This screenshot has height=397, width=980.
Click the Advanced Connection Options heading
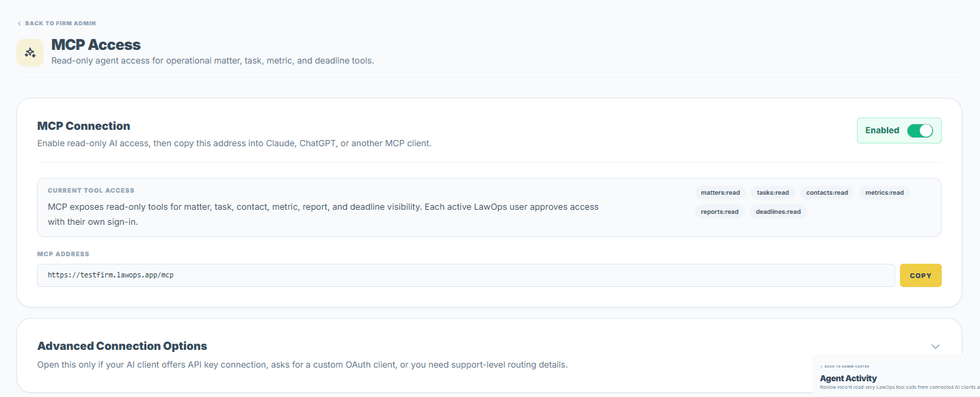tap(122, 346)
